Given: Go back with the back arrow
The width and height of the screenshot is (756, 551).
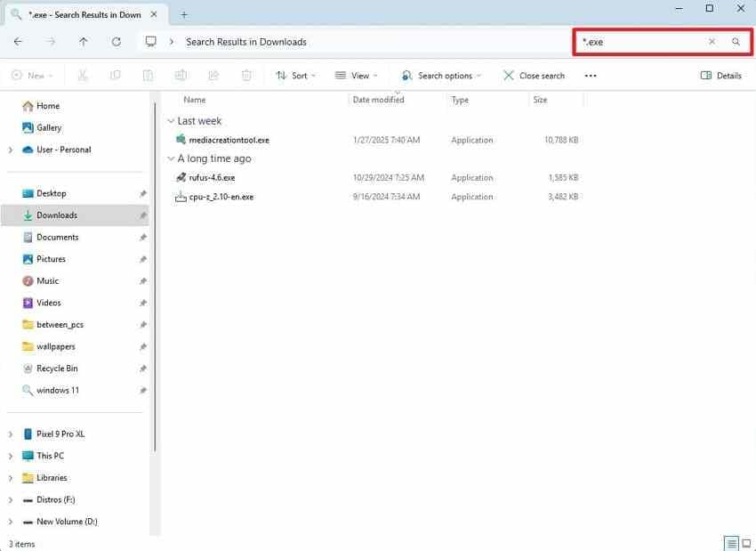Looking at the screenshot, I should coord(18,42).
